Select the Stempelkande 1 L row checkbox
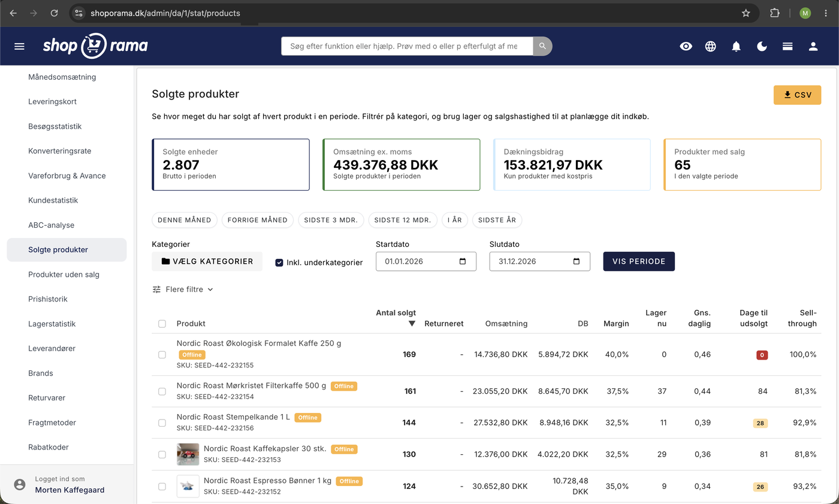839x504 pixels. [x=162, y=422]
